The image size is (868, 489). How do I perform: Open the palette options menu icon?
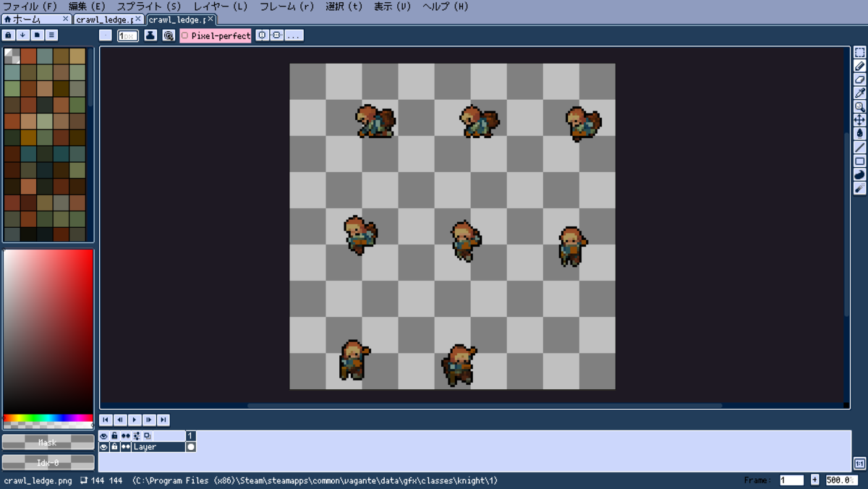pyautogui.click(x=51, y=35)
